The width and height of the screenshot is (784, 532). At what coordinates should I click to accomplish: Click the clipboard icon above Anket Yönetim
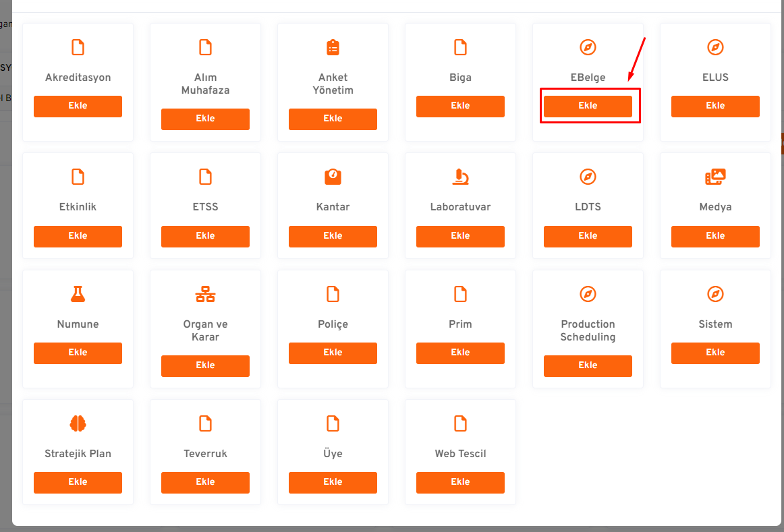tap(333, 47)
